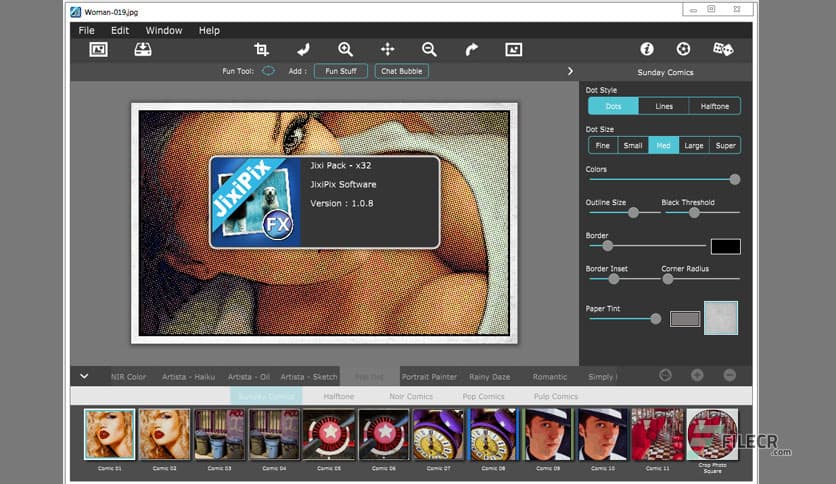Screen dimensions: 836x484
Task: Click the Border slider handle
Action: [x=607, y=246]
